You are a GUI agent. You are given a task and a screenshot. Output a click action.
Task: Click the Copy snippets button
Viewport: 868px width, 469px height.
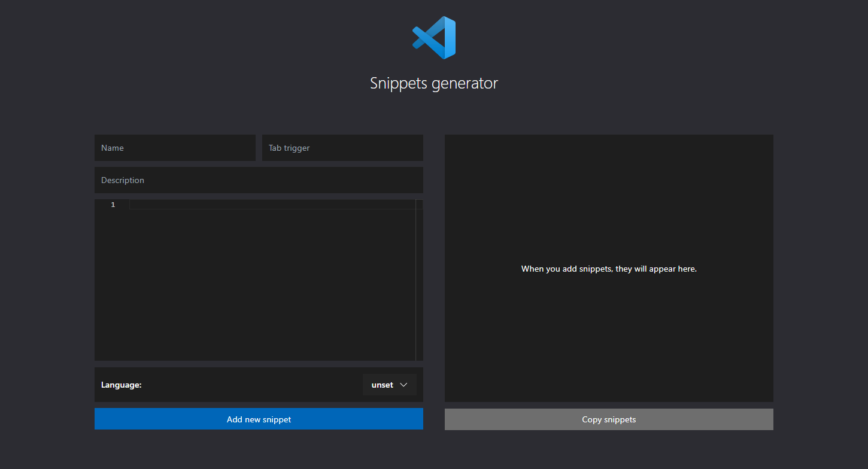coord(609,419)
